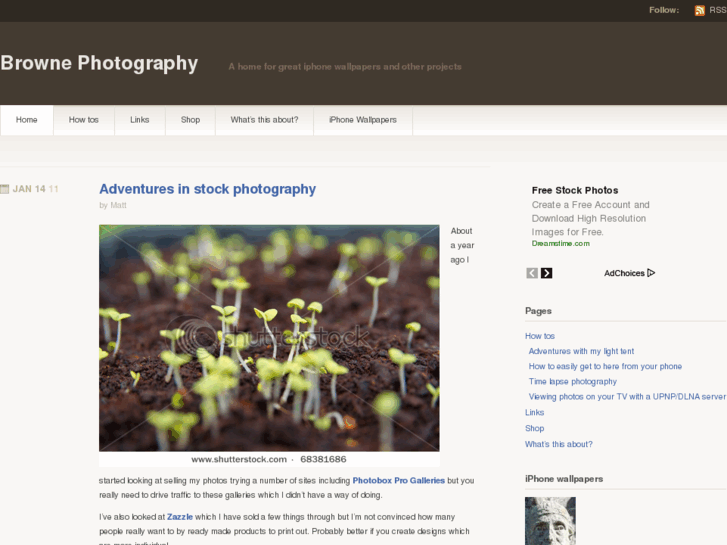Click the AdChoices triangle icon
The image size is (727, 545).
pos(651,273)
